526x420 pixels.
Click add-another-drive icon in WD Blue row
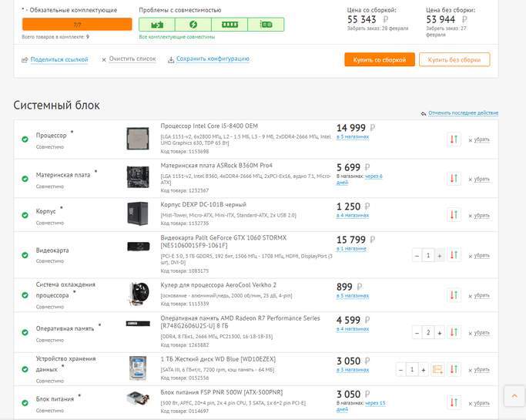click(x=437, y=369)
